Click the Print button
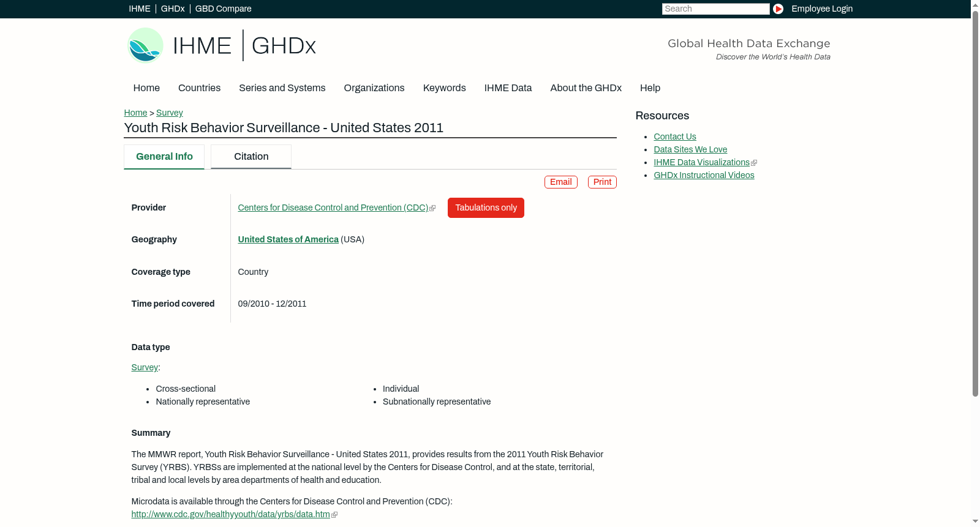Image resolution: width=980 pixels, height=527 pixels. [602, 182]
